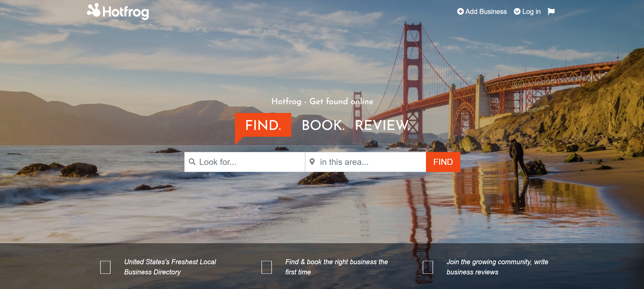The width and height of the screenshot is (644, 289).
Task: Expand the chevron beside Log in
Action: pyautogui.click(x=517, y=12)
